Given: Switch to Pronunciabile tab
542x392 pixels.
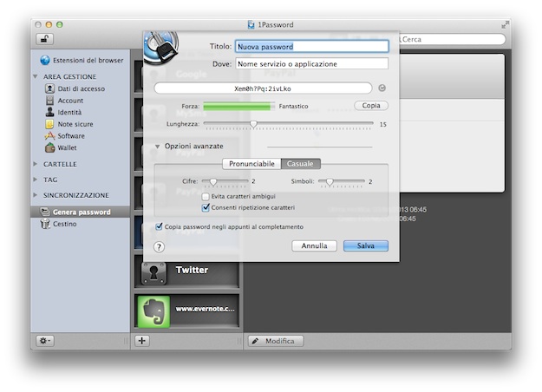Looking at the screenshot, I should [x=251, y=164].
